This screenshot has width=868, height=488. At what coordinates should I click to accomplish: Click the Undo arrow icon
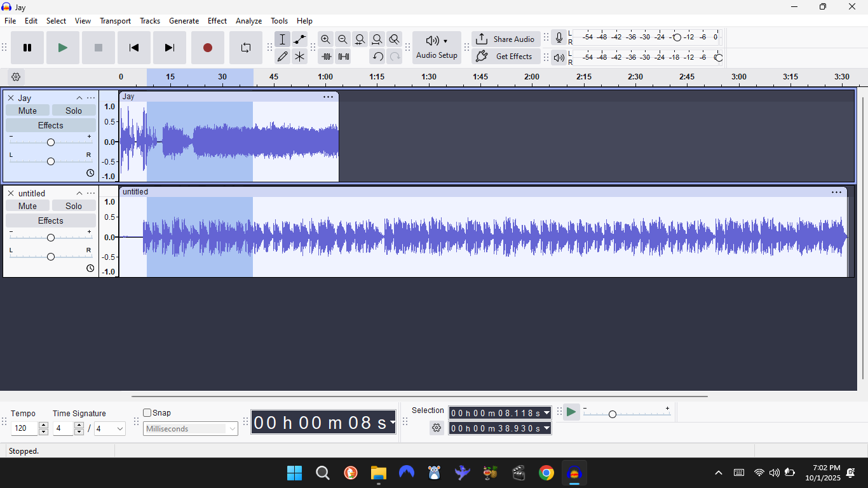click(x=377, y=57)
